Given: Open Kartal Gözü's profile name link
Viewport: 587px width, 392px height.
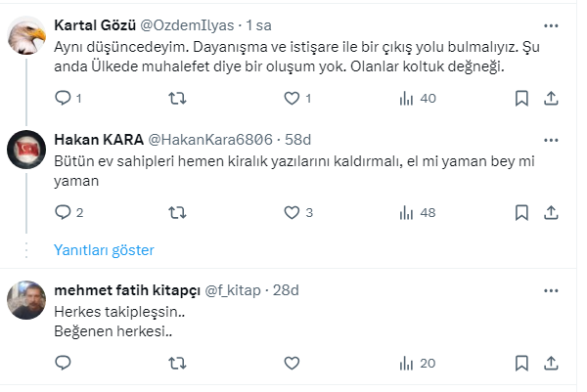Looking at the screenshot, I should [x=97, y=23].
